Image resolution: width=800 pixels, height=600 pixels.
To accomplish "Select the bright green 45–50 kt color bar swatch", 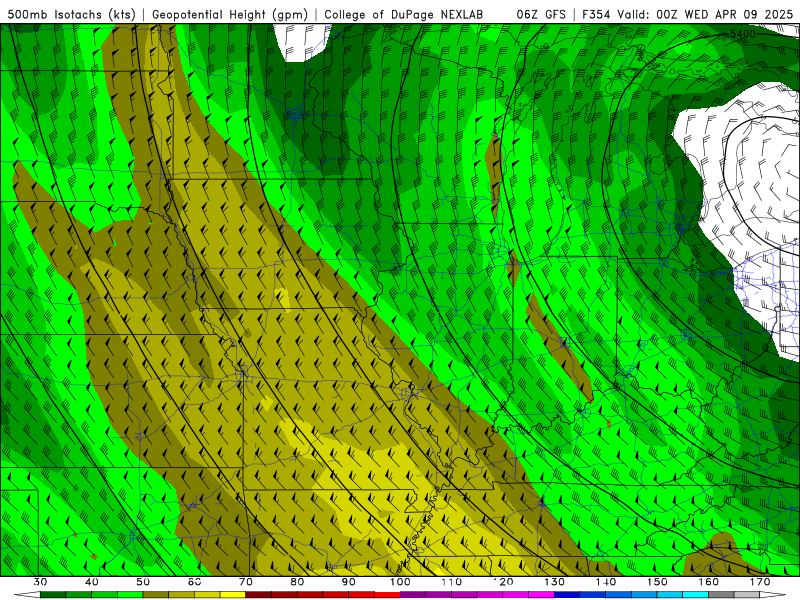I will point(130,594).
